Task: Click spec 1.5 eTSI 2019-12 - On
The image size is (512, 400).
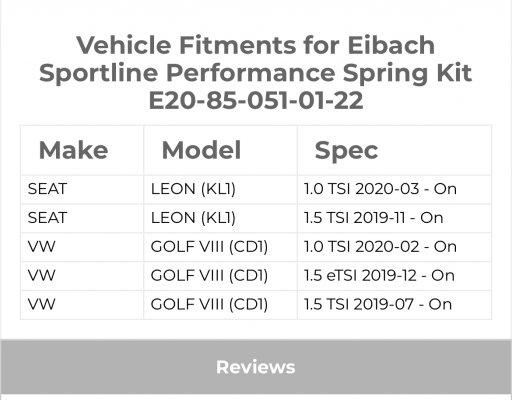Action: tap(379, 276)
